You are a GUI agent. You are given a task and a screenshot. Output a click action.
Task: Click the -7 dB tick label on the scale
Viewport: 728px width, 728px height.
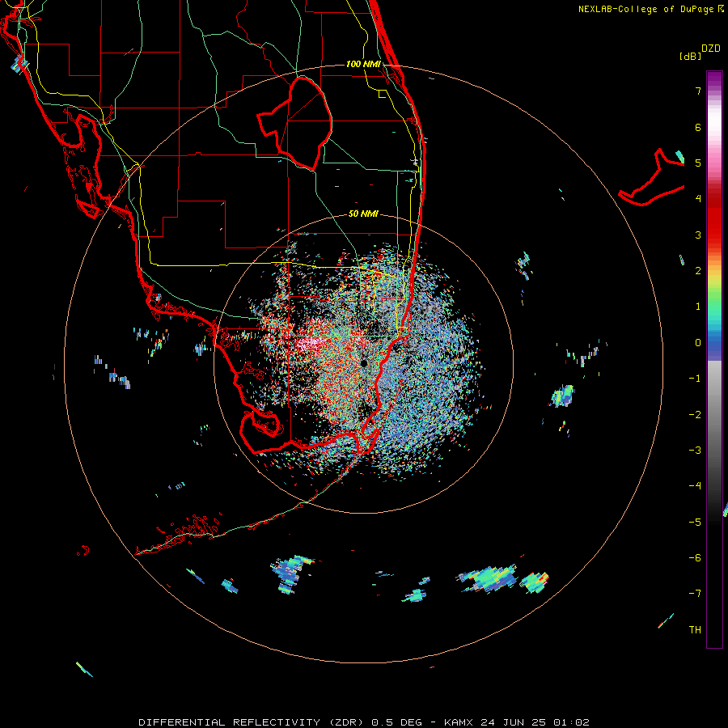[x=695, y=594]
